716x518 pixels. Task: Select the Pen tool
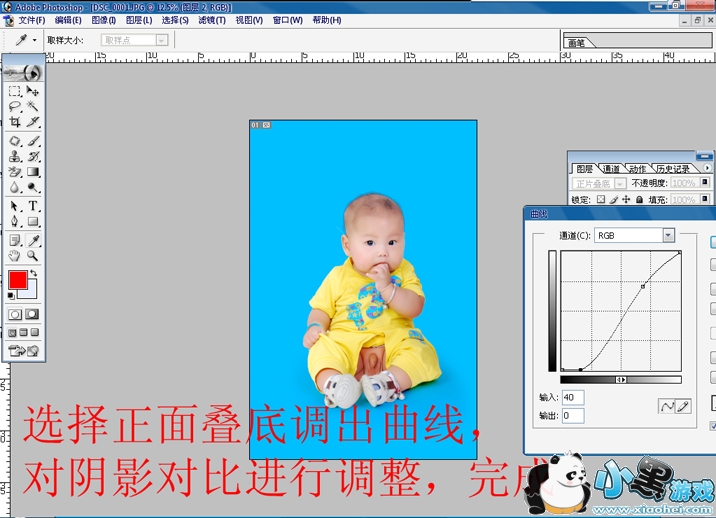click(x=15, y=222)
